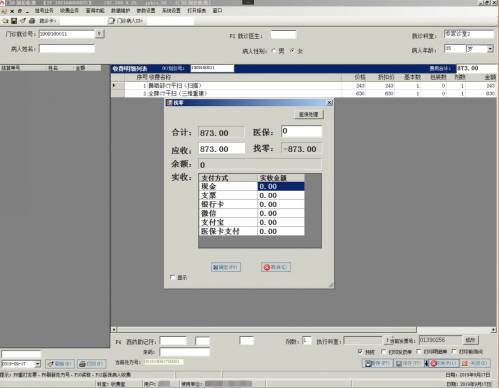The image size is (499, 389).
Task: Expand the date picker dropdown at bottom left
Action: tap(38, 364)
